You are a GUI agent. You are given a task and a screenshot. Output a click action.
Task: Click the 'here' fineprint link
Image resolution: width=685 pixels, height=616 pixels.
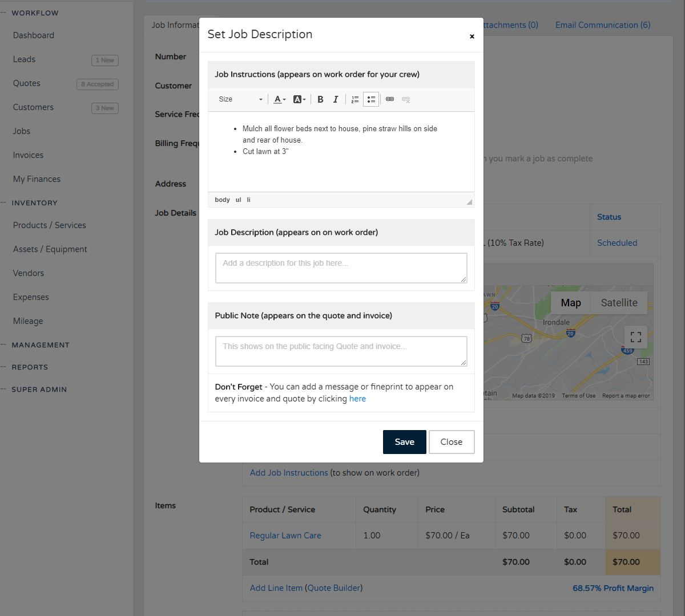pos(357,399)
